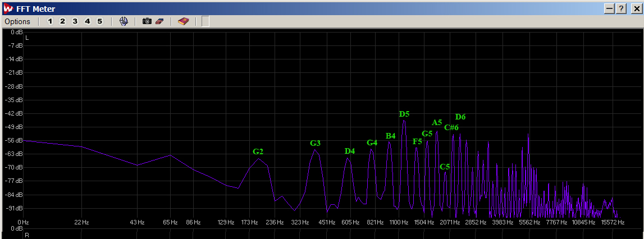Load preset 5 button

click(99, 21)
